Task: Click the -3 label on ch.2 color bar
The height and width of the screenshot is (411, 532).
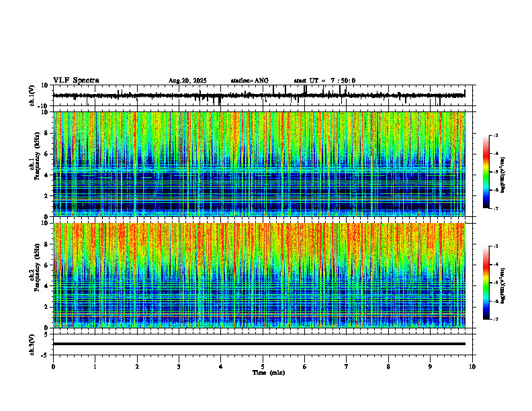Action: tap(495, 246)
